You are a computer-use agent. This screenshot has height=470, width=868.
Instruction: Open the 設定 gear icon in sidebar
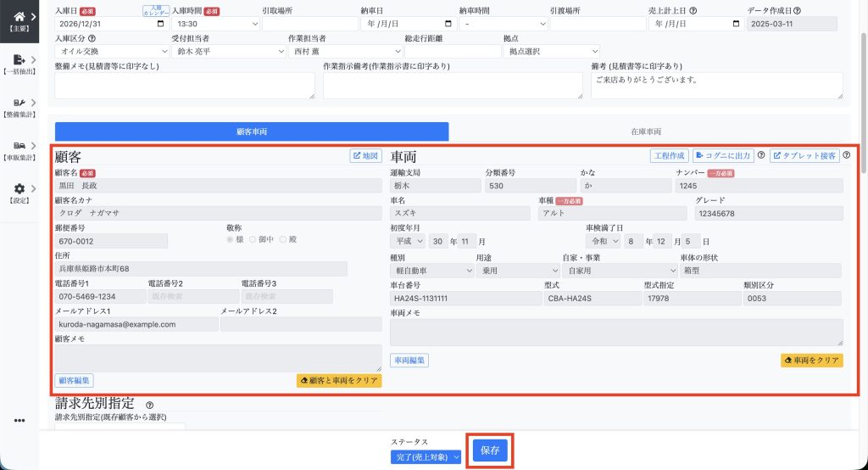click(19, 189)
